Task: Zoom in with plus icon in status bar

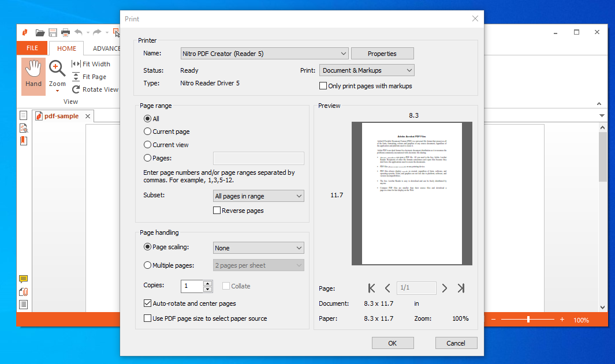Action: click(x=562, y=320)
